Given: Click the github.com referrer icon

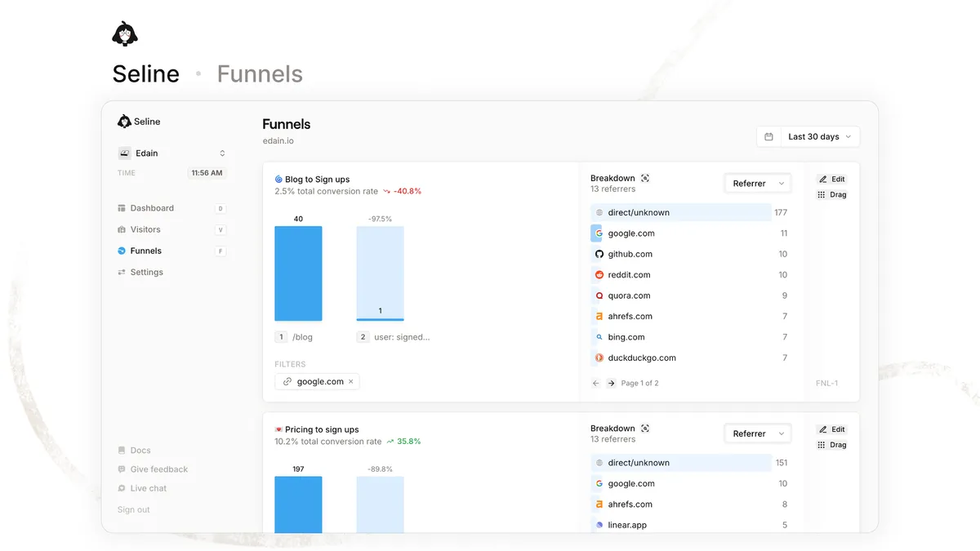Looking at the screenshot, I should 599,254.
